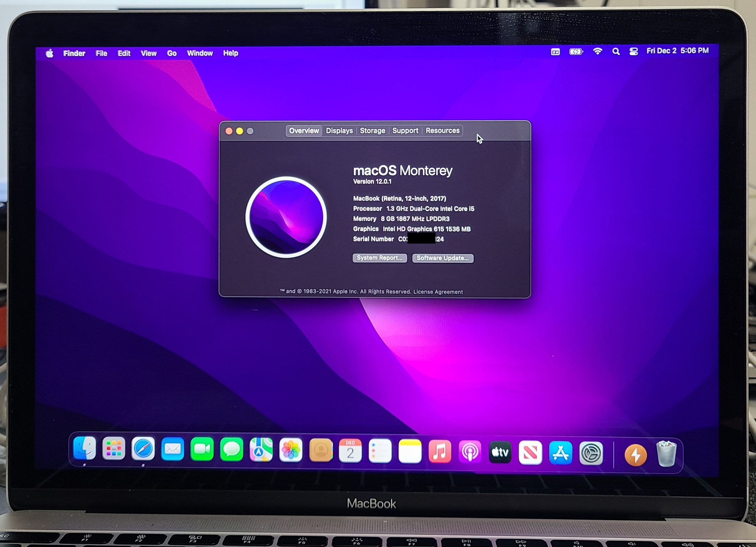Launch the Photos app in the Dock
756x547 pixels.
[291, 450]
